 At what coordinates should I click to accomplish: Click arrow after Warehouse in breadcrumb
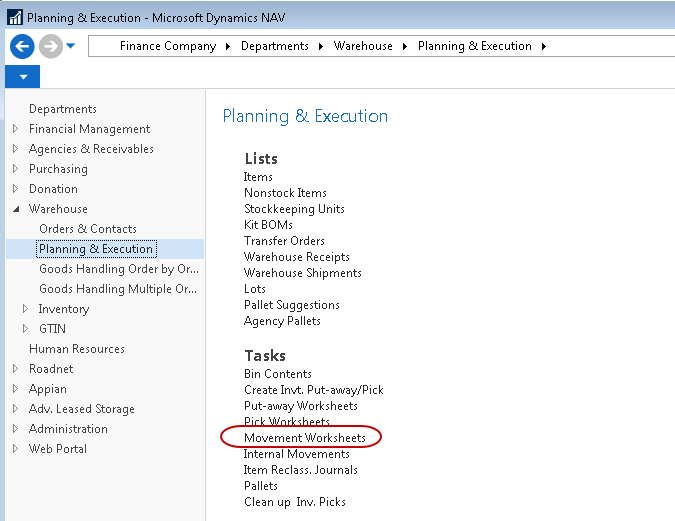pos(403,46)
